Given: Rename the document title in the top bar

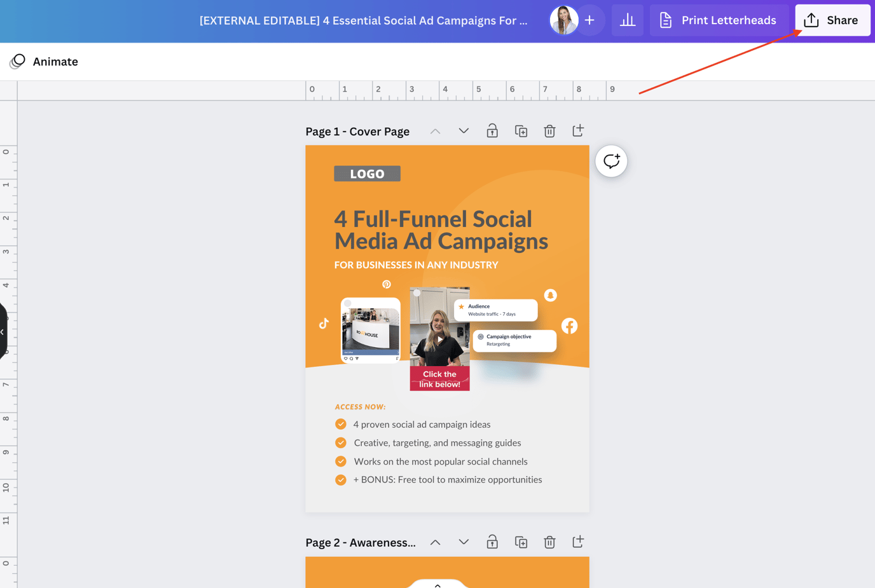Looking at the screenshot, I should click(364, 20).
